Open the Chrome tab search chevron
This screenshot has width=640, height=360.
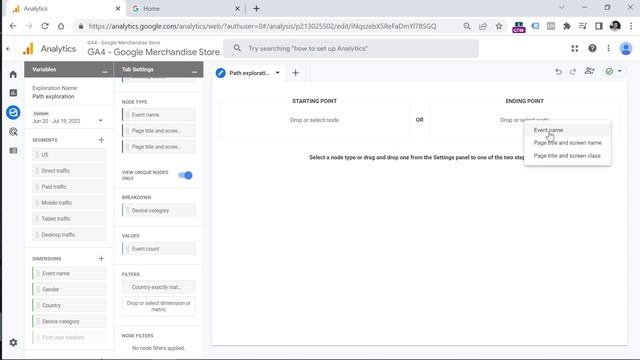(562, 8)
